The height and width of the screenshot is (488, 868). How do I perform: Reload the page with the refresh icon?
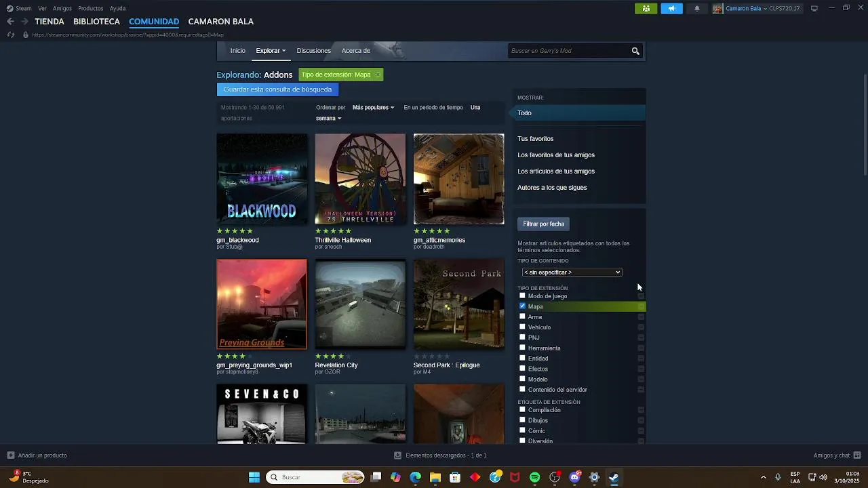(x=11, y=35)
